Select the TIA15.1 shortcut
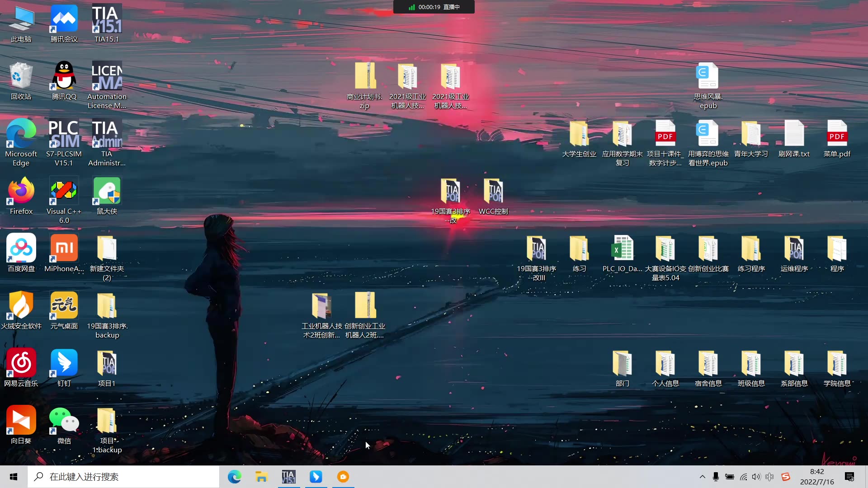This screenshot has width=868, height=488. [107, 23]
